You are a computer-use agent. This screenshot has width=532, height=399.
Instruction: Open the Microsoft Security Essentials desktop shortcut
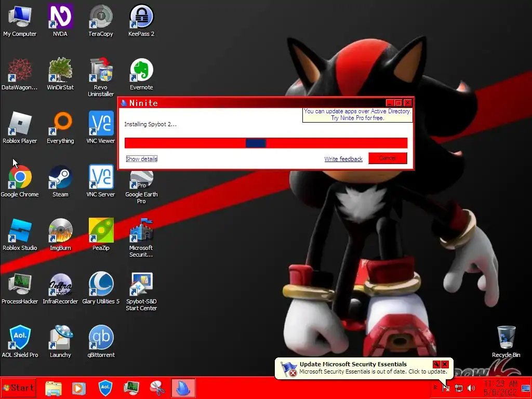141,238
